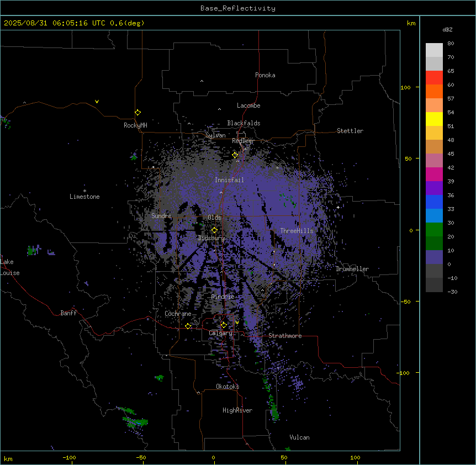Click the Banff label
This screenshot has width=476, height=465.
(x=68, y=313)
